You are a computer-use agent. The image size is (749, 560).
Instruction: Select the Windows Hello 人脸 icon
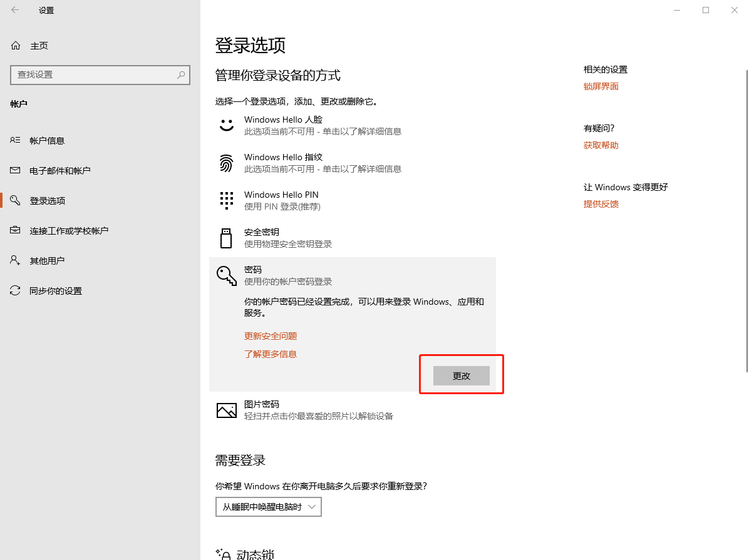pyautogui.click(x=226, y=125)
